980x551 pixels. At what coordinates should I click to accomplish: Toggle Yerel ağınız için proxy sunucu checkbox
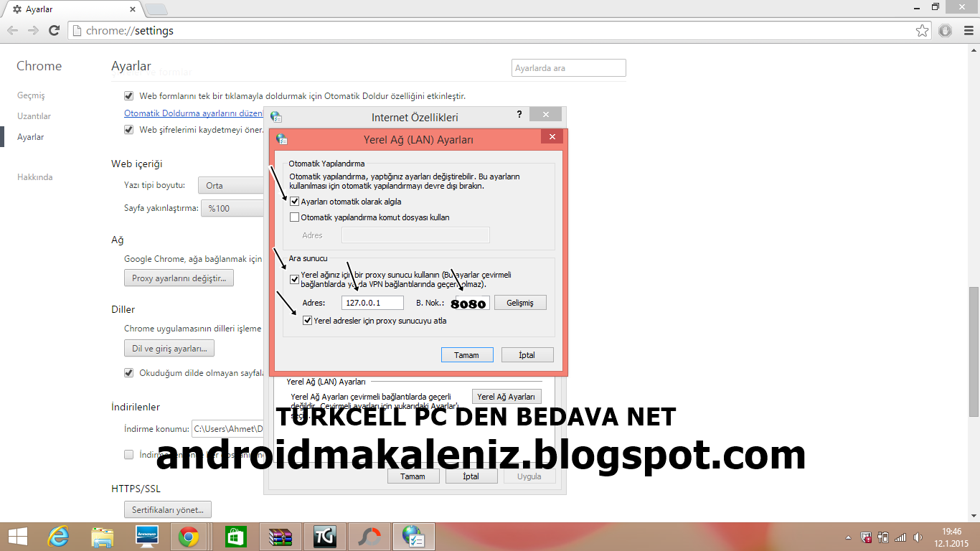[294, 279]
